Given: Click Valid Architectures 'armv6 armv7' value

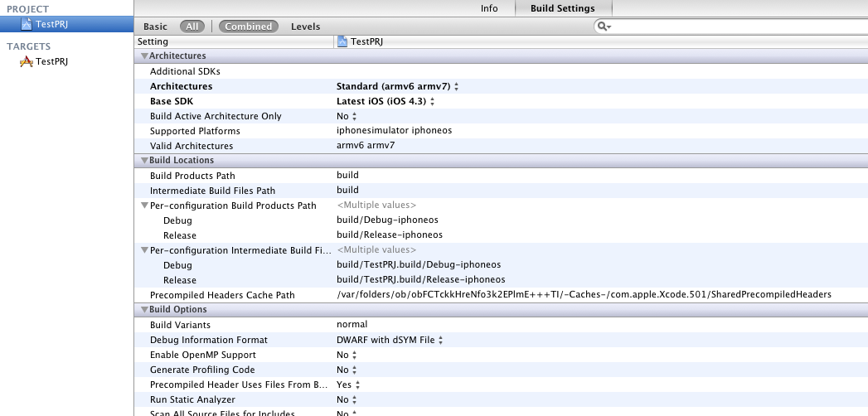Looking at the screenshot, I should 366,146.
